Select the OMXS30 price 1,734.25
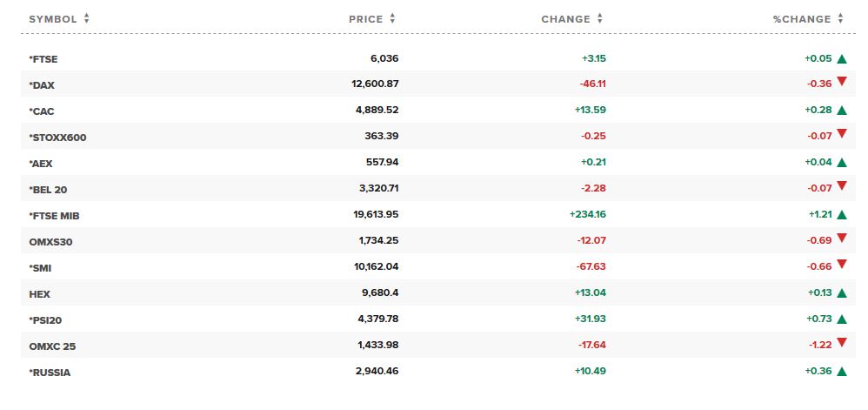This screenshot has width=868, height=410. [x=378, y=240]
